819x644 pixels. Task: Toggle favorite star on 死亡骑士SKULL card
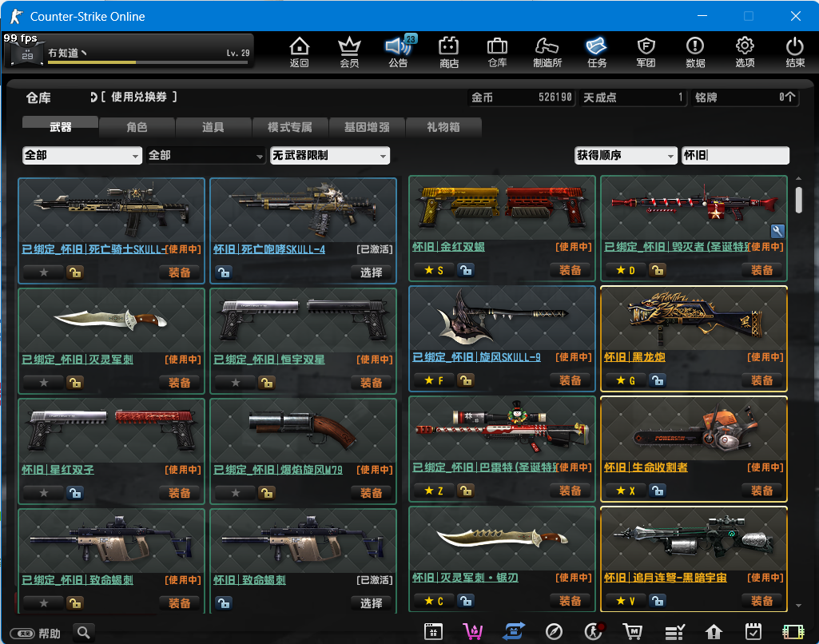[43, 272]
